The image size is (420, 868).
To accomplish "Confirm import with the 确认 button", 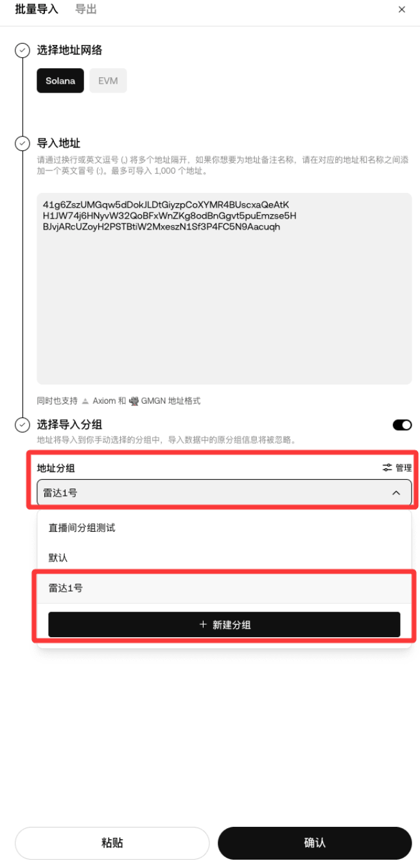I will pos(315,843).
